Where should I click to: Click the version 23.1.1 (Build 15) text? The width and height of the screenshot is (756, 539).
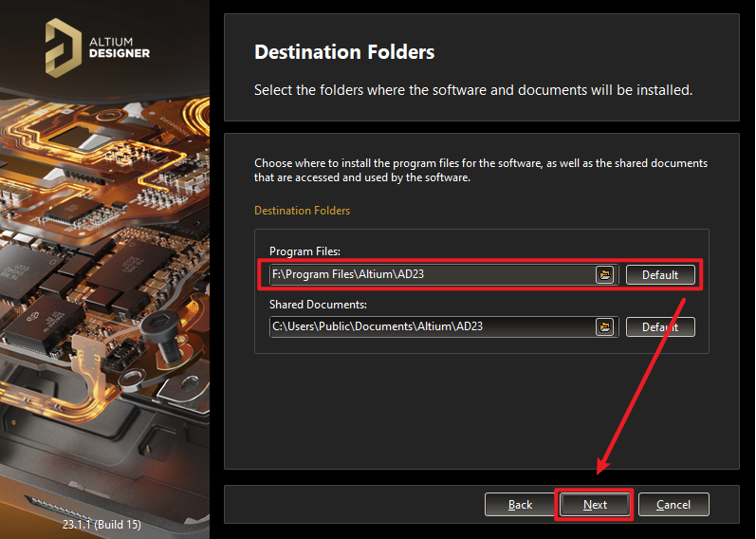click(x=101, y=524)
